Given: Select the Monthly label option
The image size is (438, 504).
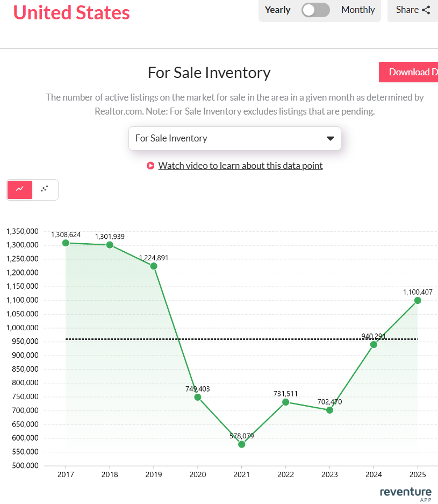Looking at the screenshot, I should (x=358, y=10).
